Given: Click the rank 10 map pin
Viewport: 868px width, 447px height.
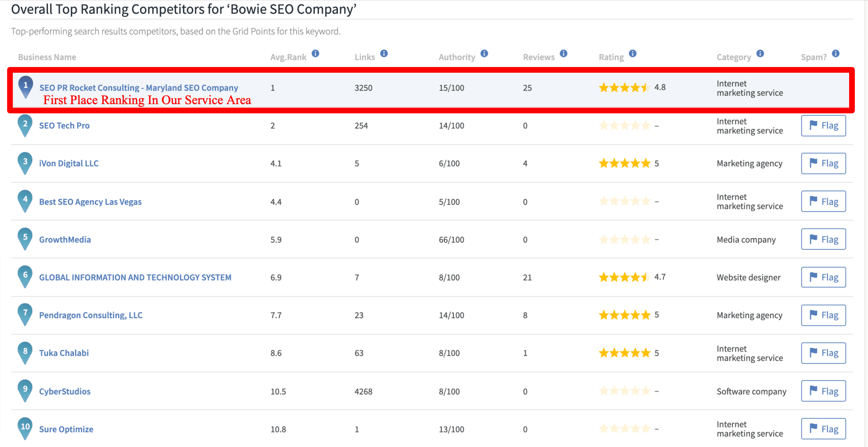Looking at the screenshot, I should 25,428.
